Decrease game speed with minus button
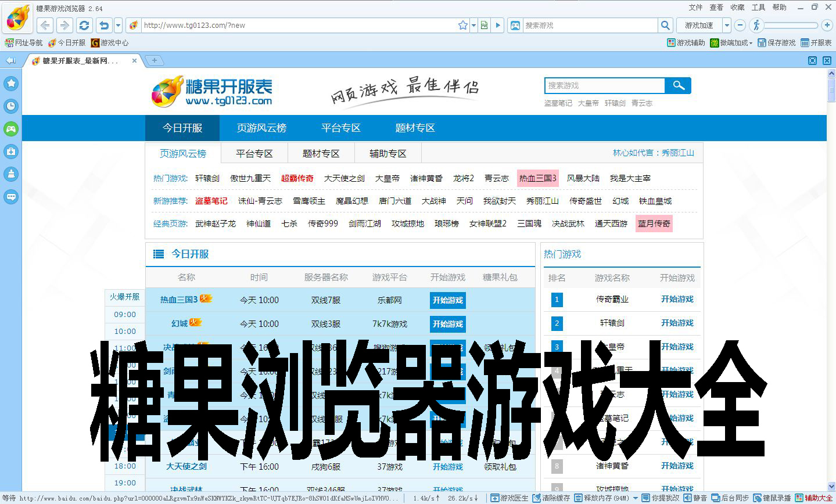Screen dimensions: 836x504 740,25
